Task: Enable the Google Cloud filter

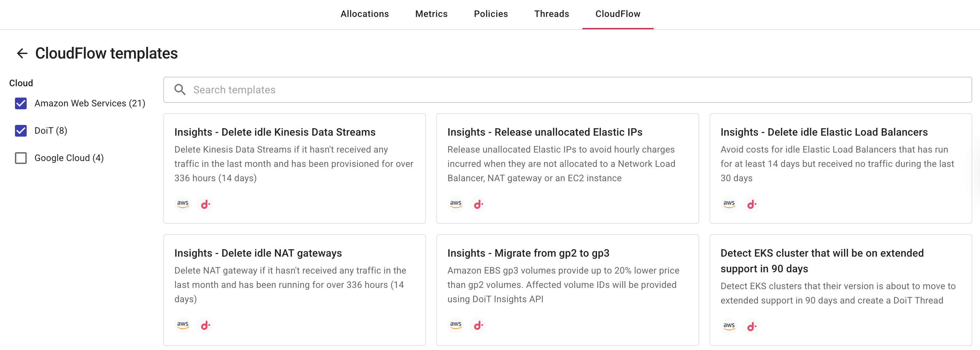Action: tap(21, 157)
